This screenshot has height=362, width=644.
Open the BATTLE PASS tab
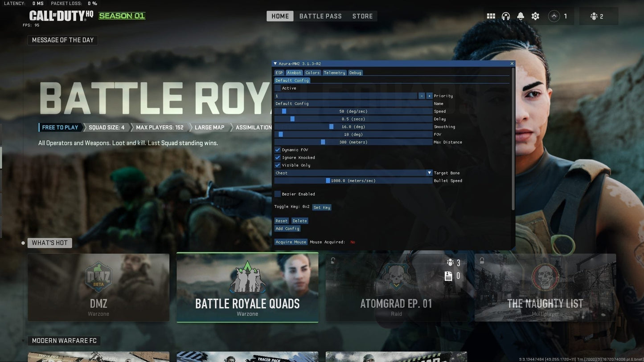coord(320,16)
